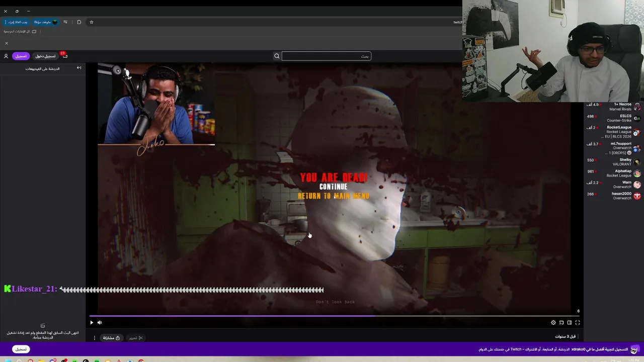Click the تحرير clip scissors button
644x362 pixels.
click(x=135, y=338)
